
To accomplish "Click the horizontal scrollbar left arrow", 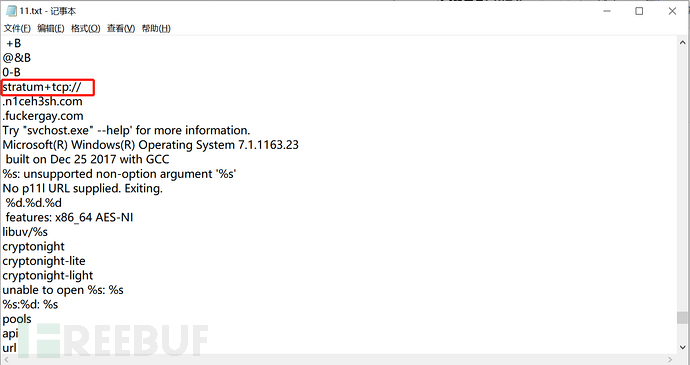I will [x=6, y=359].
